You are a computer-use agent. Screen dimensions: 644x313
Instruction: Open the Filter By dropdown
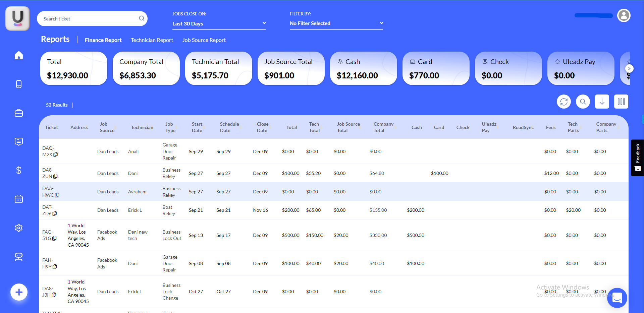point(336,23)
